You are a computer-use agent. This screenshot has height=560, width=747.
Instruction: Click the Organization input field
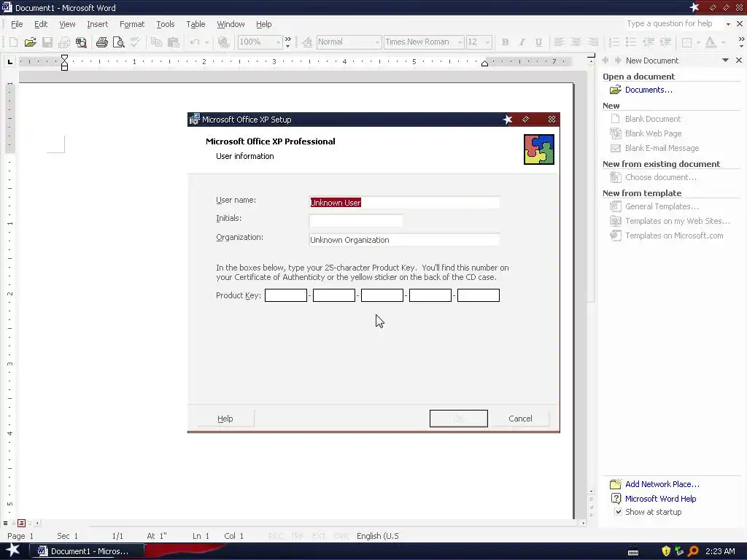404,239
